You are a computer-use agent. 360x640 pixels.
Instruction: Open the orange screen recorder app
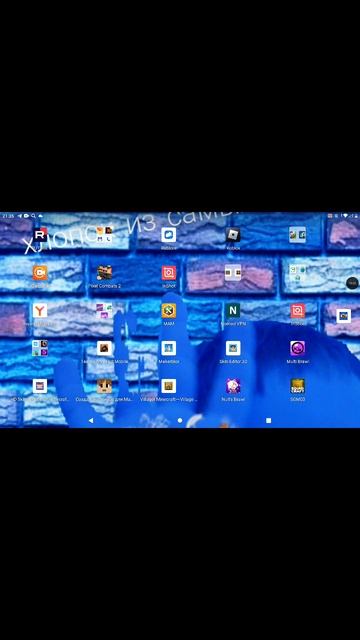point(40,273)
